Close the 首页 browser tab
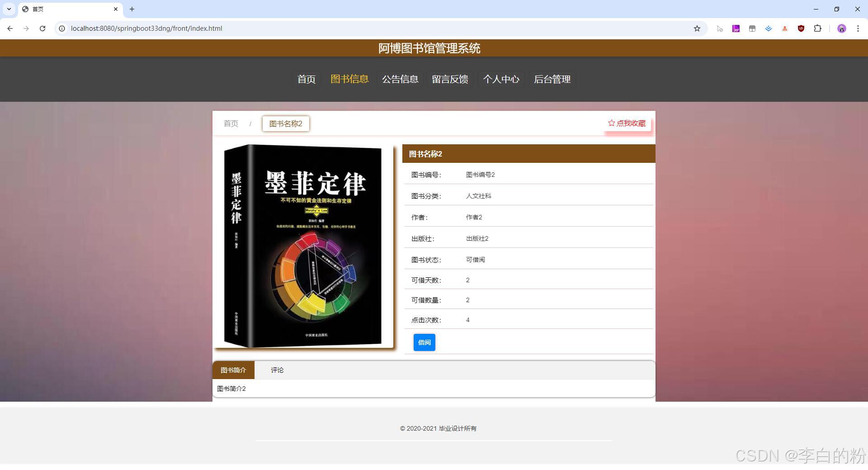 point(116,9)
